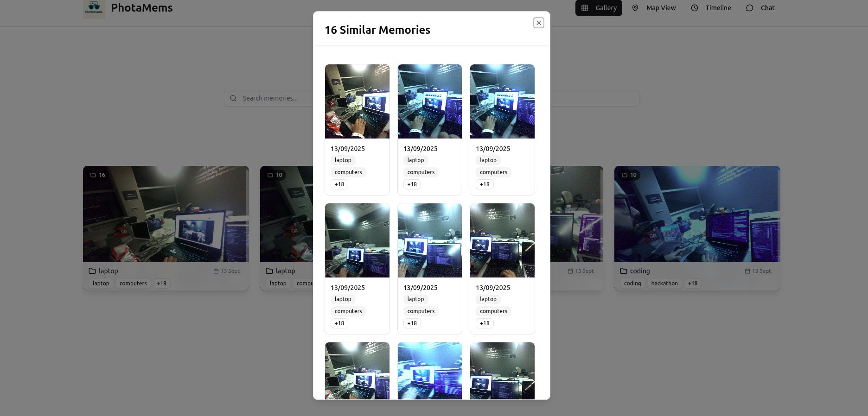Image resolution: width=868 pixels, height=416 pixels.
Task: Click computers tag on second top-row card
Action: coord(421,172)
